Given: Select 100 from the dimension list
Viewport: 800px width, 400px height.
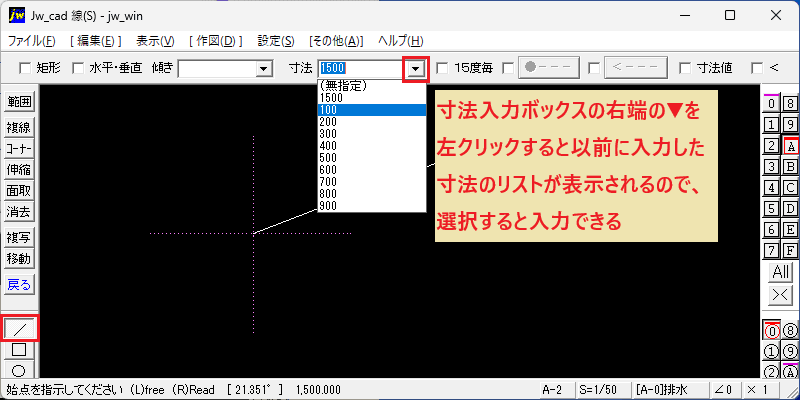Looking at the screenshot, I should coord(372,110).
